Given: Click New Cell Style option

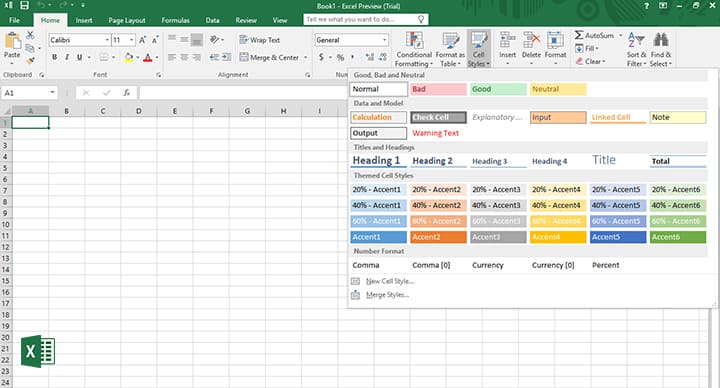Looking at the screenshot, I should click(x=390, y=281).
